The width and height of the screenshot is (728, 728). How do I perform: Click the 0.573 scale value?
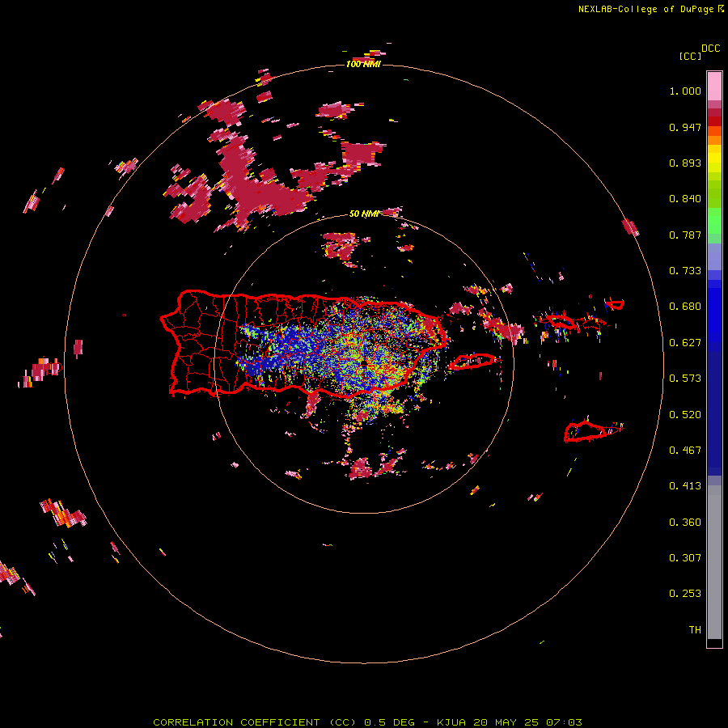coord(685,379)
